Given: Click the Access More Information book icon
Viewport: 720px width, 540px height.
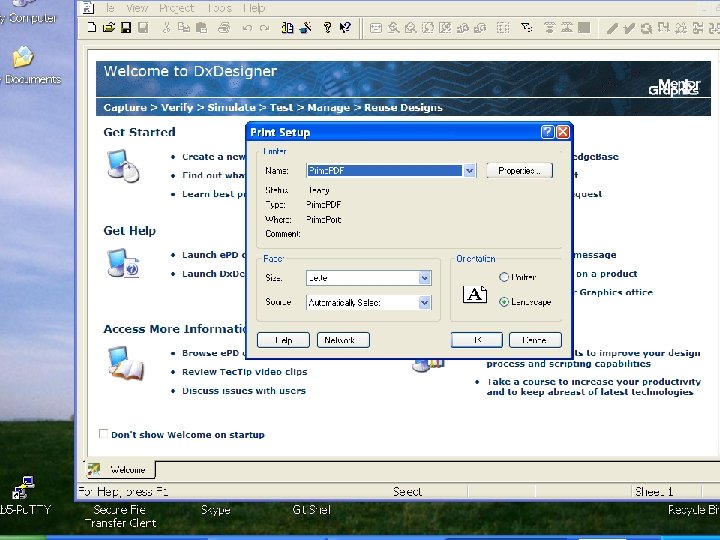Looking at the screenshot, I should [125, 363].
